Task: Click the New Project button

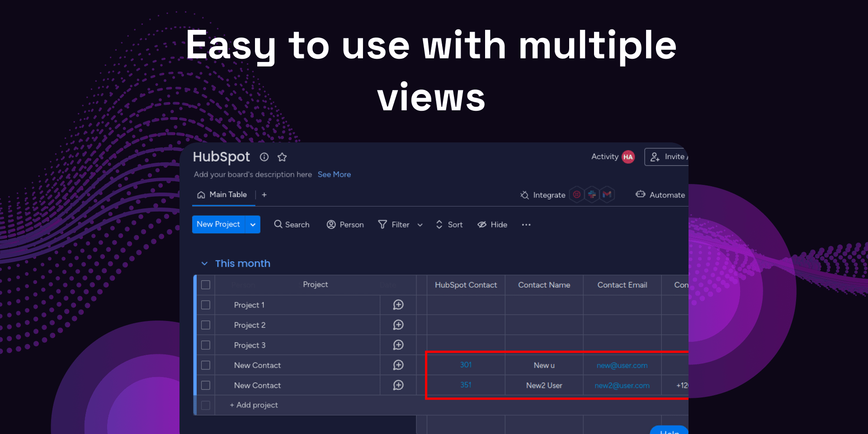Action: [x=218, y=224]
